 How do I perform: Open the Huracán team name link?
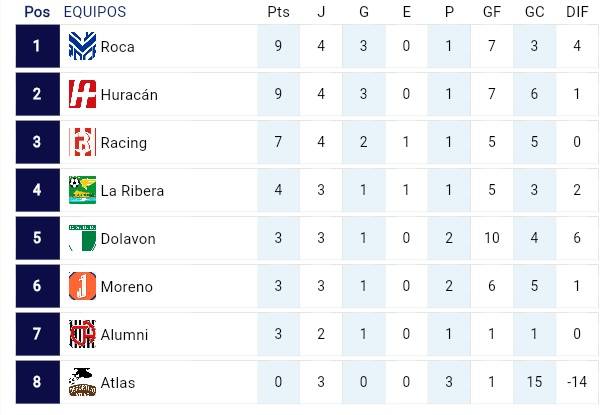click(129, 95)
